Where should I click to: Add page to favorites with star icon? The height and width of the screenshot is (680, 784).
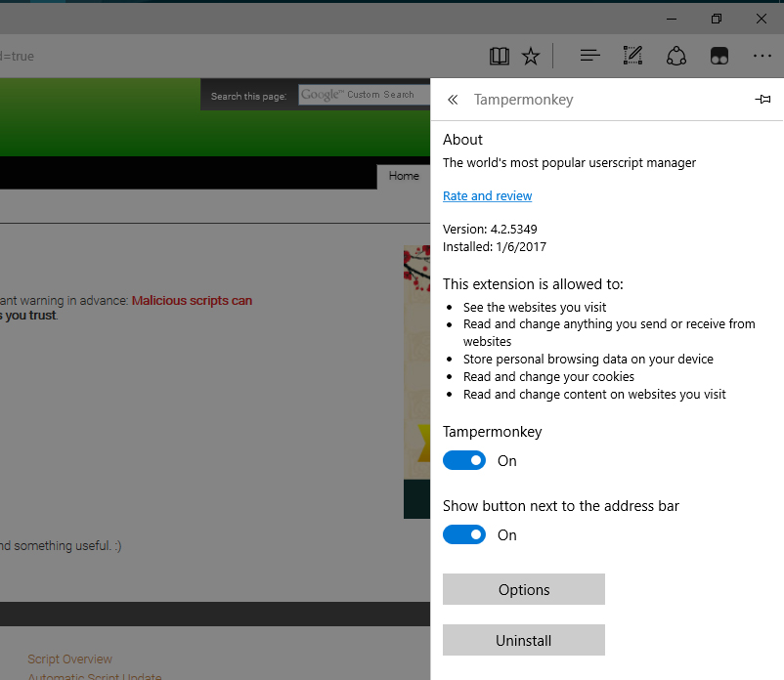coord(531,56)
